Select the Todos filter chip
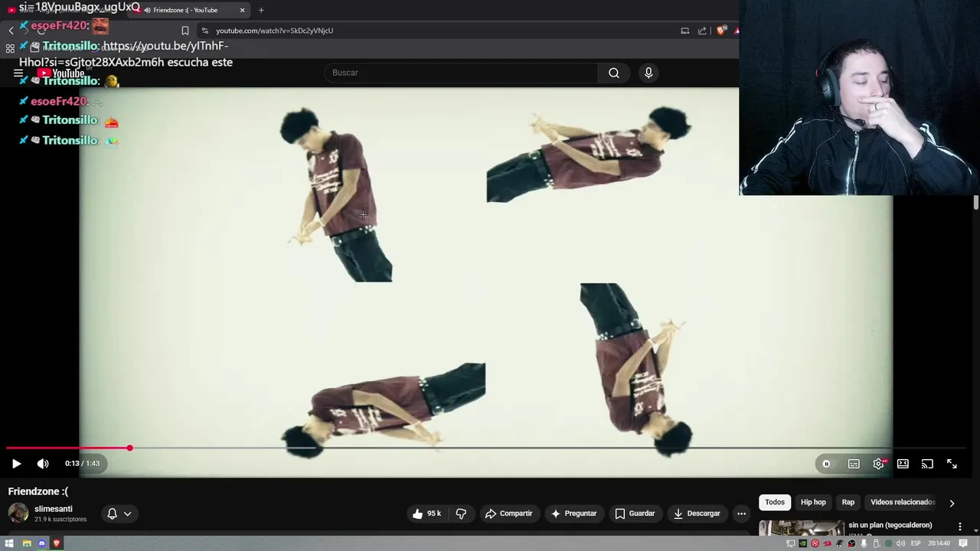The width and height of the screenshot is (980, 551). pyautogui.click(x=775, y=502)
